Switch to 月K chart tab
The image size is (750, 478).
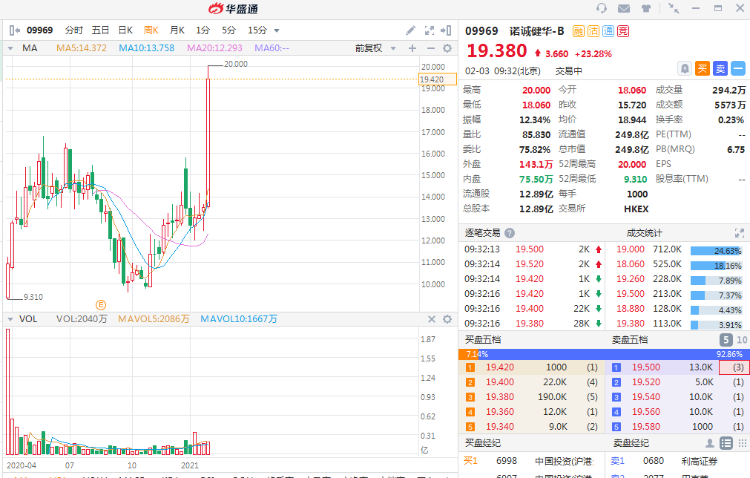(x=177, y=30)
